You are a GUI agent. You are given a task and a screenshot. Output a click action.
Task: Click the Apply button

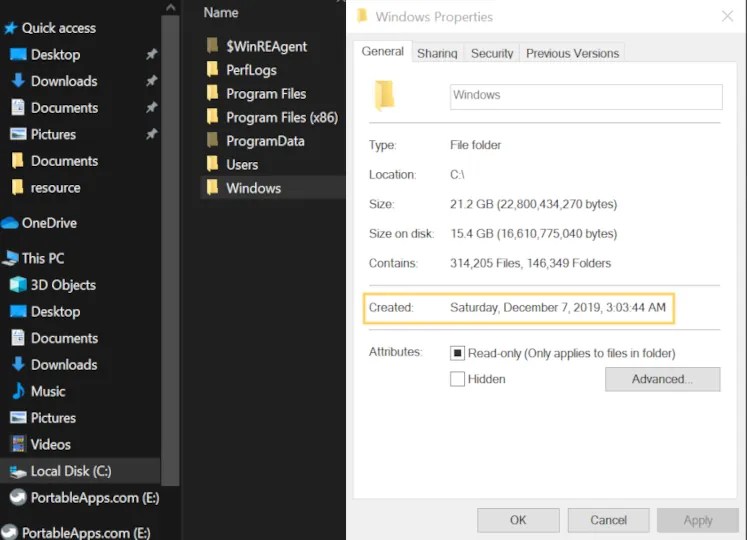coord(698,520)
